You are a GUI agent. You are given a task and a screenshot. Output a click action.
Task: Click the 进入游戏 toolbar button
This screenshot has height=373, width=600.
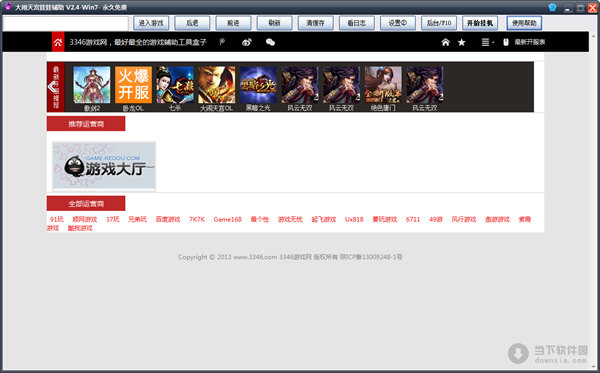[x=151, y=23]
